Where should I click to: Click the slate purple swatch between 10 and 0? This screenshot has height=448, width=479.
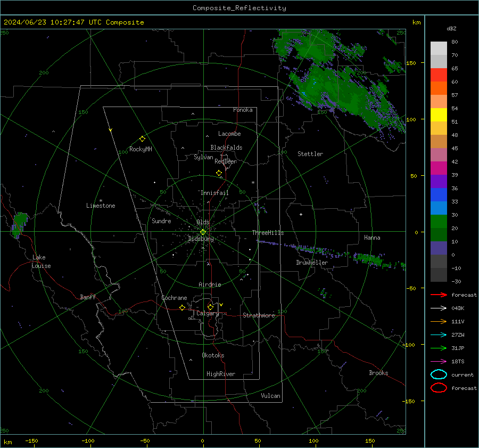[439, 248]
